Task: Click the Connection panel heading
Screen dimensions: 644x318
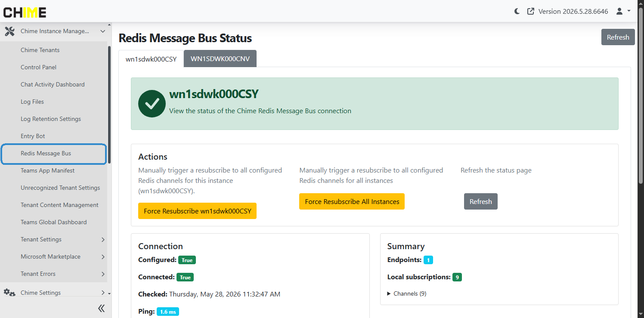Action: pos(161,246)
